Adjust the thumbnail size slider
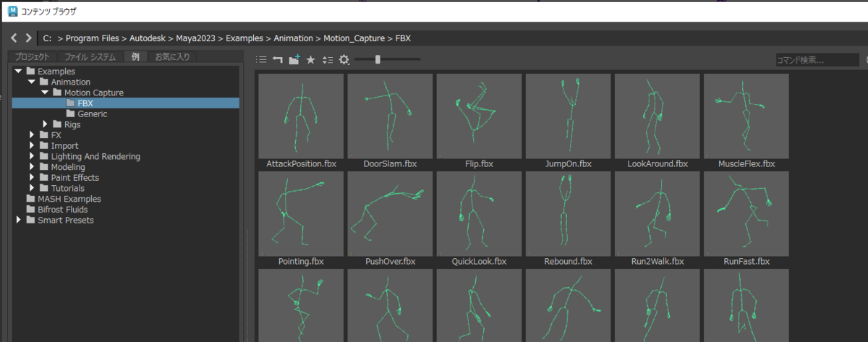 point(378,60)
